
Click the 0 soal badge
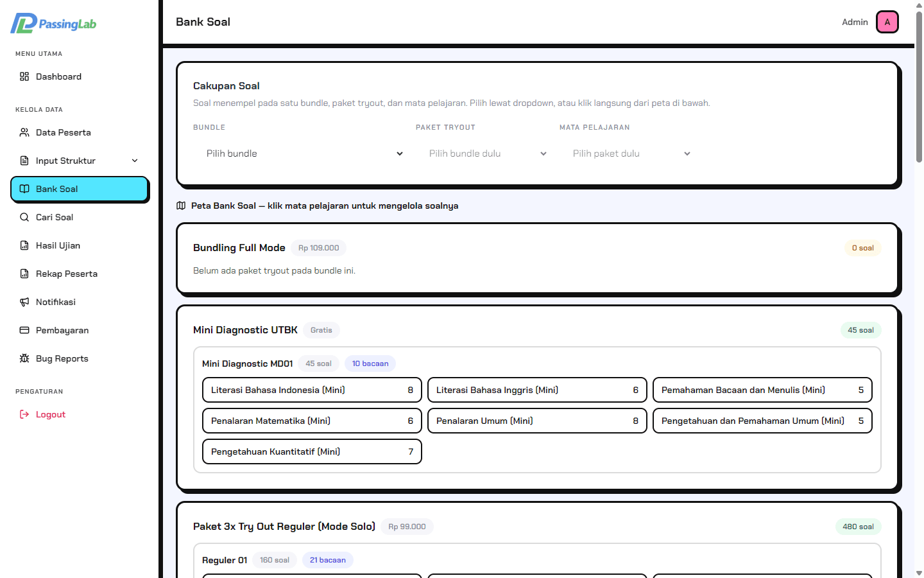[x=863, y=248]
